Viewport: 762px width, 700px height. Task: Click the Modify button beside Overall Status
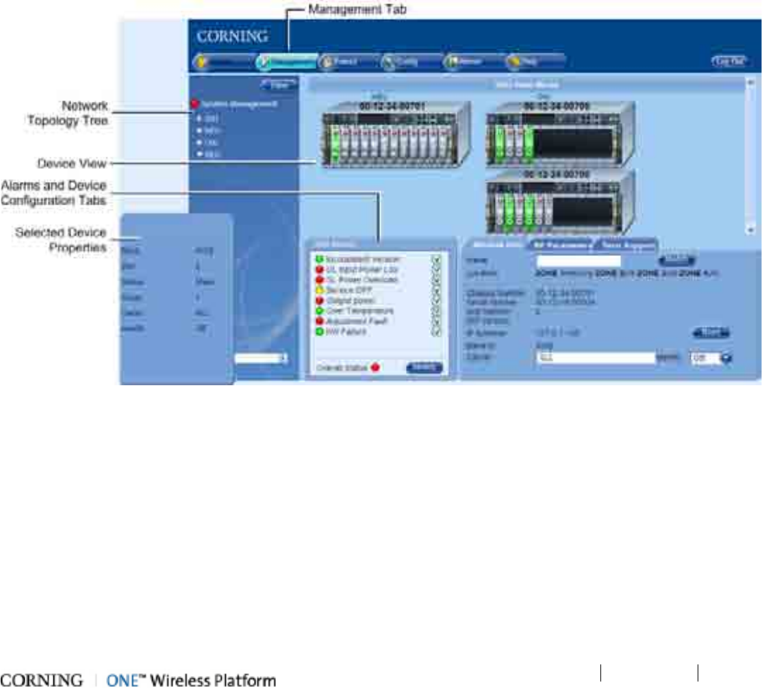coord(424,367)
